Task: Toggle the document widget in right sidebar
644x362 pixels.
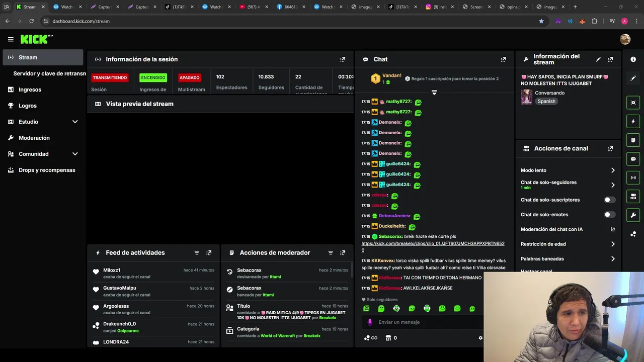Action: pyautogui.click(x=633, y=140)
